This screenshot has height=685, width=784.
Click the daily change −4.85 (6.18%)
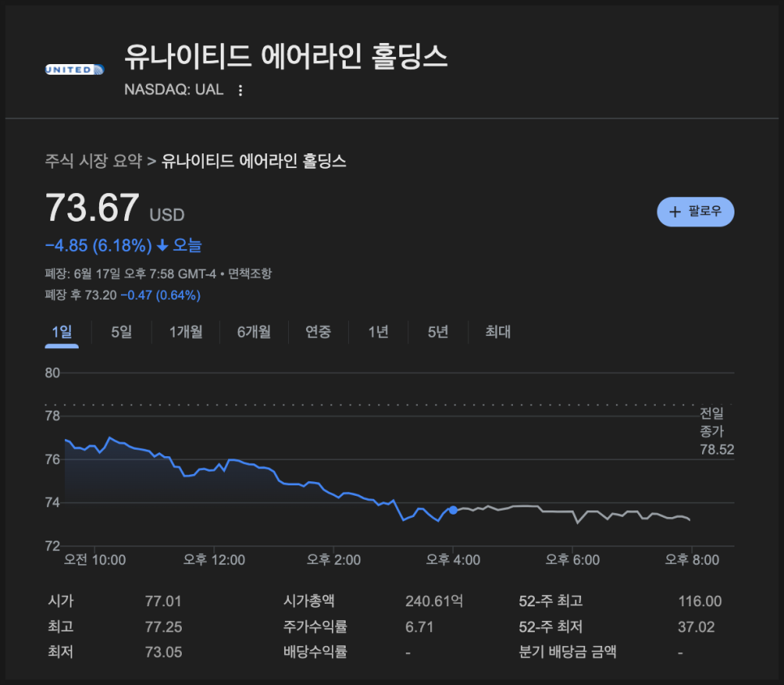coord(98,245)
